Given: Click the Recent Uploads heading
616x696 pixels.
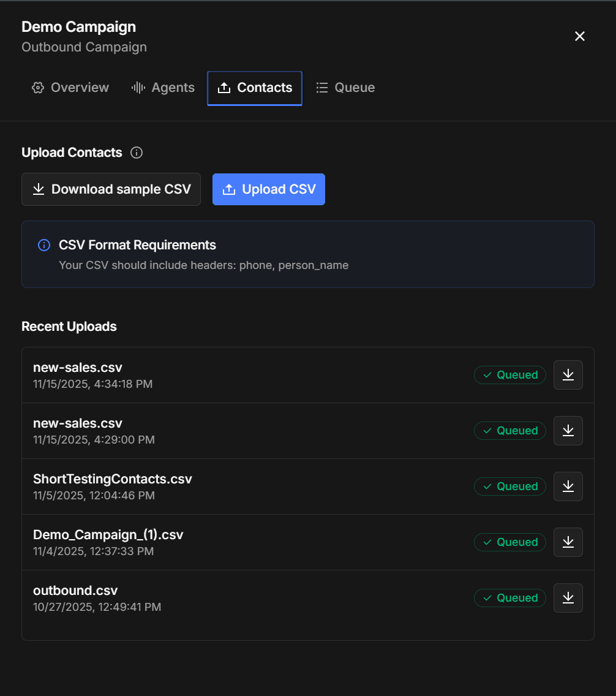Looking at the screenshot, I should coord(69,327).
